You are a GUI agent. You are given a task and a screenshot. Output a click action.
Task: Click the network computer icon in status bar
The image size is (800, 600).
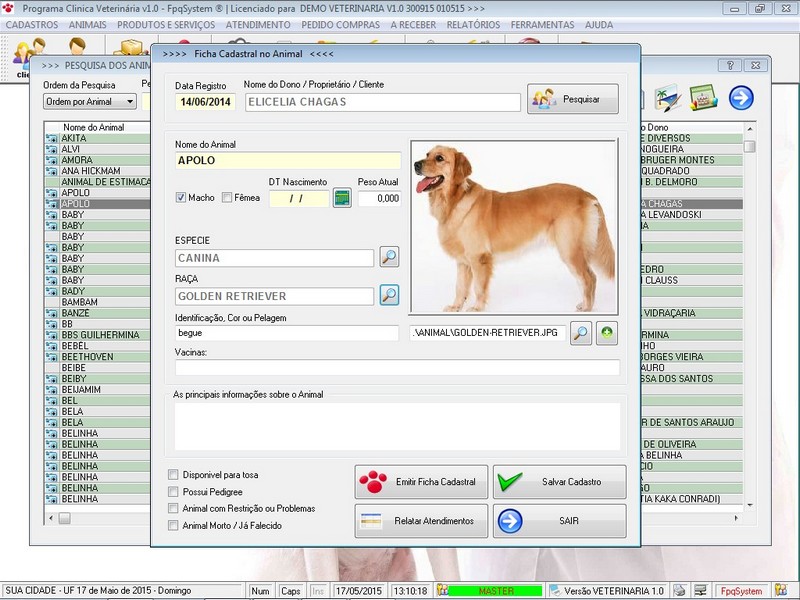pyautogui.click(x=701, y=591)
